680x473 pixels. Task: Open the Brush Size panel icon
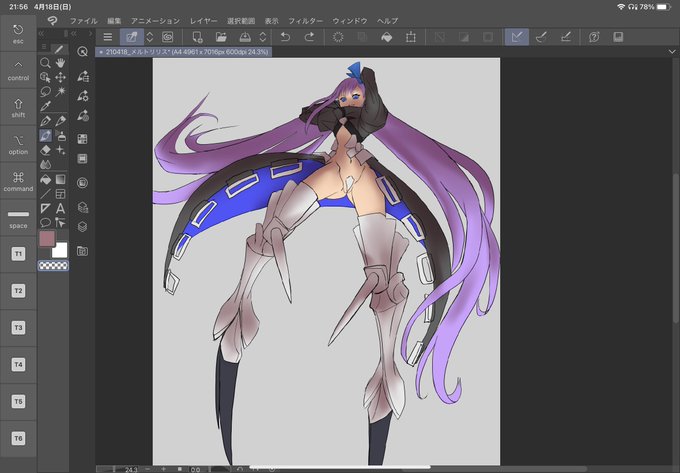82,116
